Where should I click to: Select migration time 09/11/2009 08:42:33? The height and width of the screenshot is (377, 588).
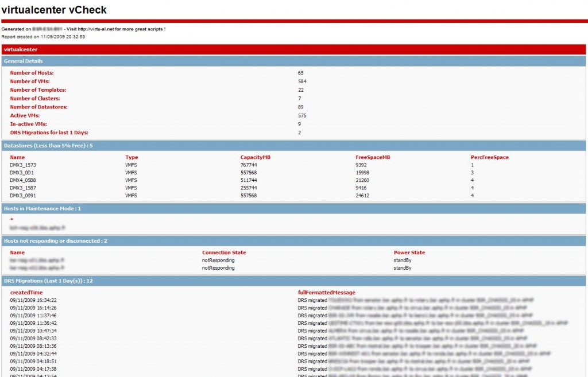33,339
